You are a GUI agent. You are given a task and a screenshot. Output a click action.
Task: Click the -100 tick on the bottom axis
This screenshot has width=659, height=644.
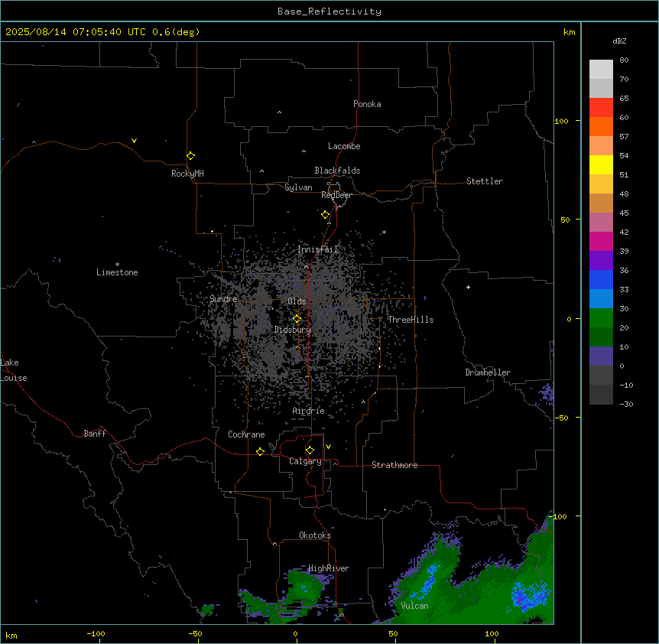[96, 633]
